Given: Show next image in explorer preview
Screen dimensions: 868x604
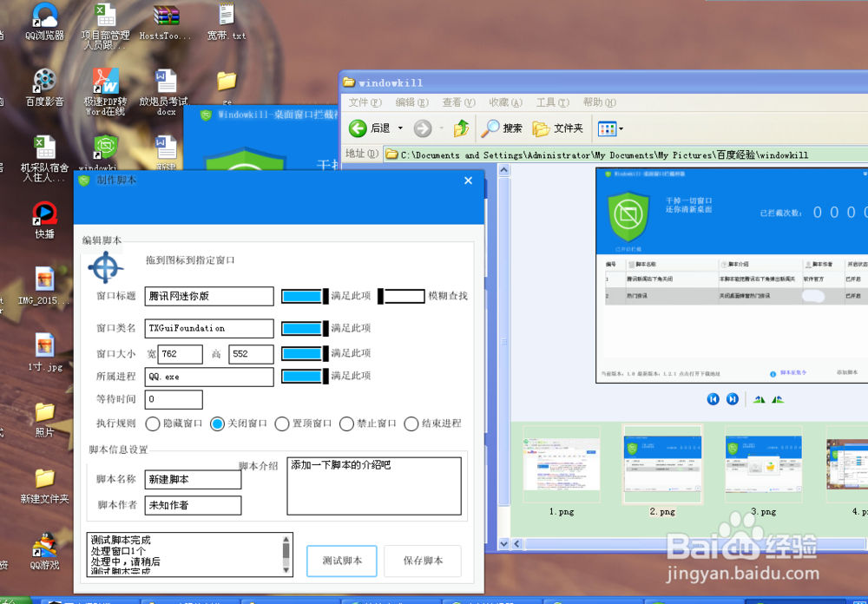Looking at the screenshot, I should pyautogui.click(x=733, y=399).
